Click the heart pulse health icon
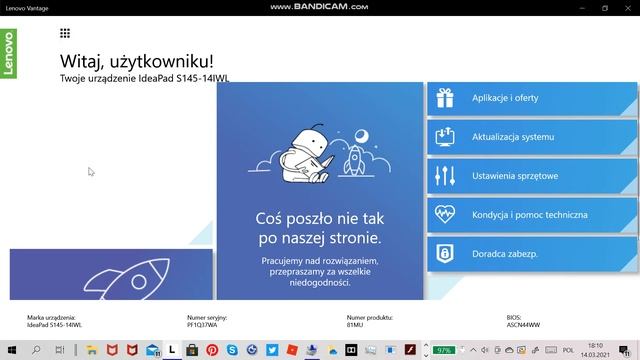The image size is (640, 360). (445, 214)
